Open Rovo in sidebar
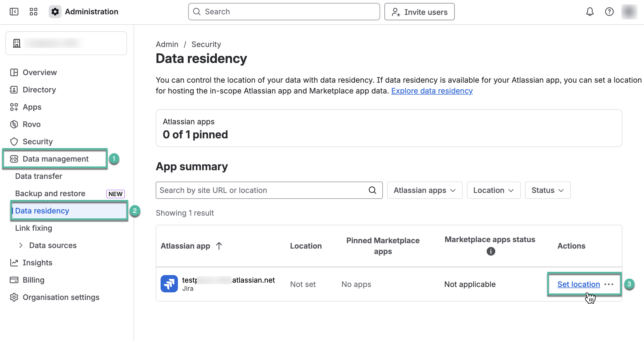 click(x=31, y=124)
